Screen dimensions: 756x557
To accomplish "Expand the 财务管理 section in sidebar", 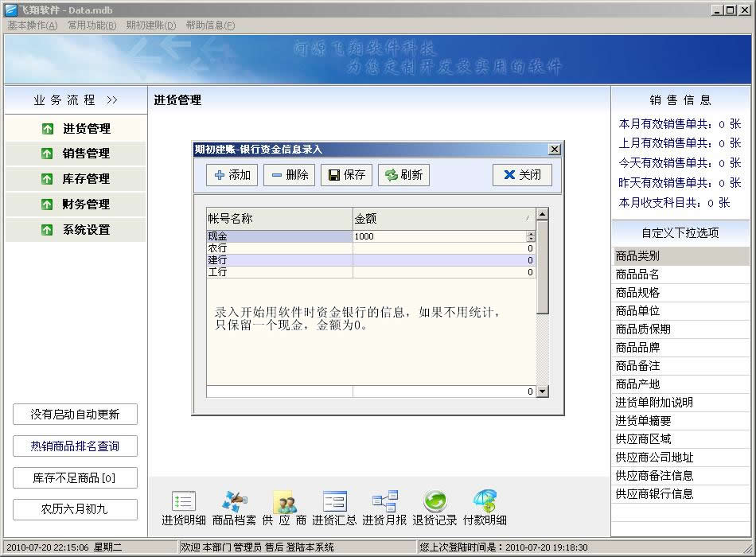I will (x=76, y=204).
